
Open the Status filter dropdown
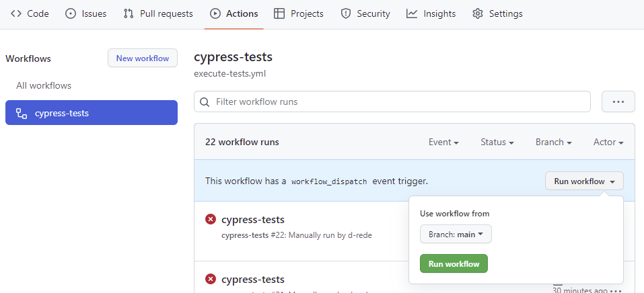(x=497, y=142)
